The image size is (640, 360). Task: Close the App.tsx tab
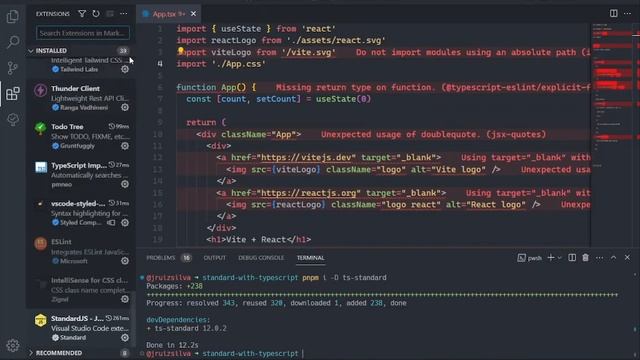click(x=193, y=14)
